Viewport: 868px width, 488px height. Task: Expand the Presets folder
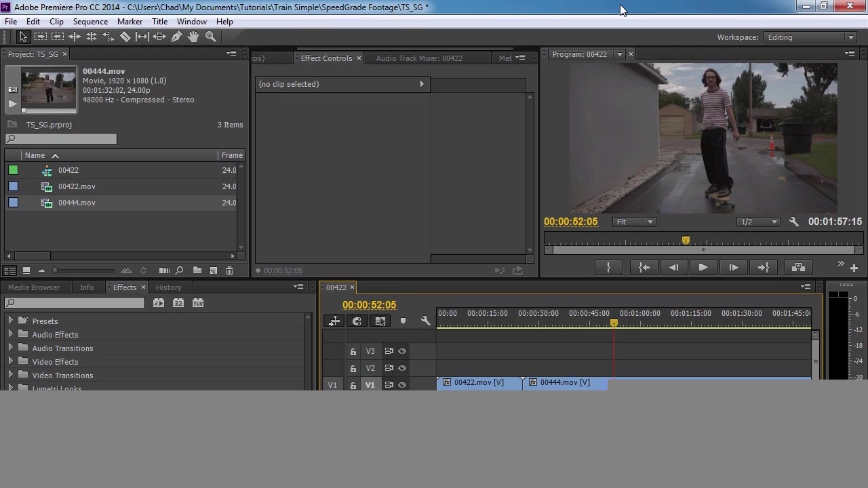(x=10, y=321)
